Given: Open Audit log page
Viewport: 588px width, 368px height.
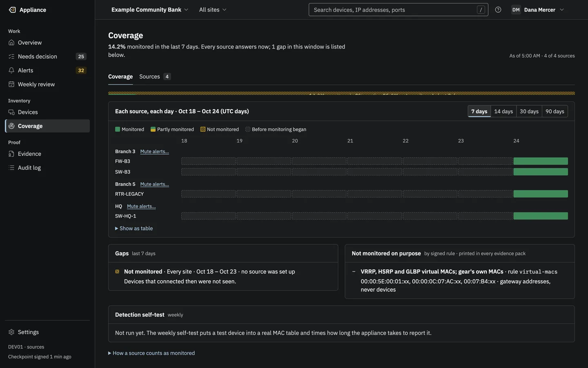Looking at the screenshot, I should coord(47,168).
